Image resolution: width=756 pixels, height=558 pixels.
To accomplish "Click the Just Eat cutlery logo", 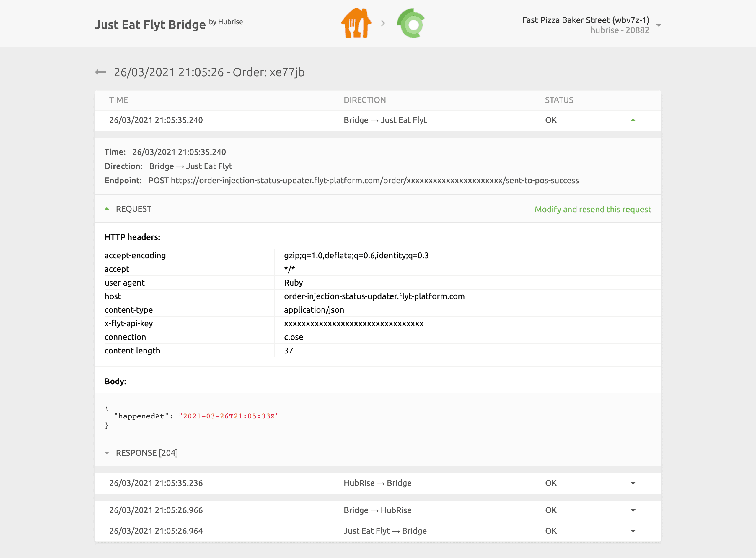I will coord(356,23).
